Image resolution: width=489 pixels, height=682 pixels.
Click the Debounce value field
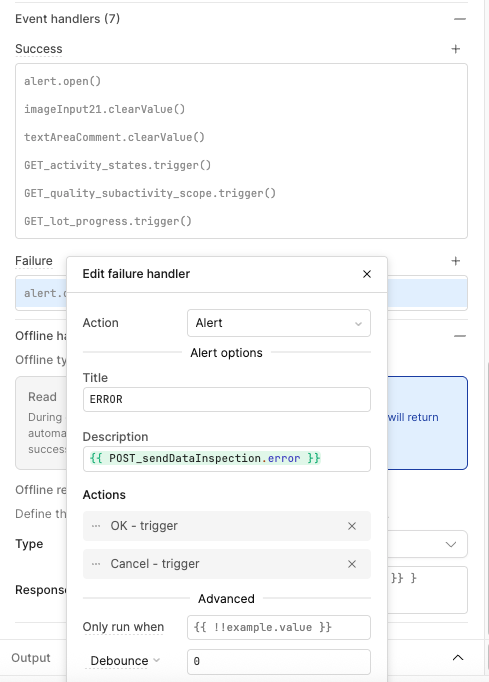[x=279, y=661]
